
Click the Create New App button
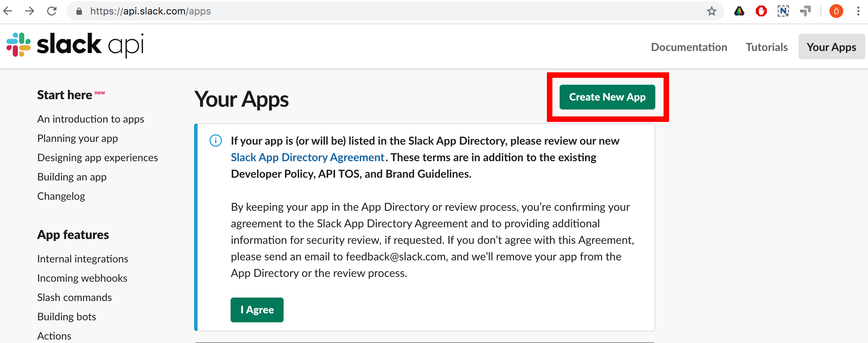(x=607, y=97)
